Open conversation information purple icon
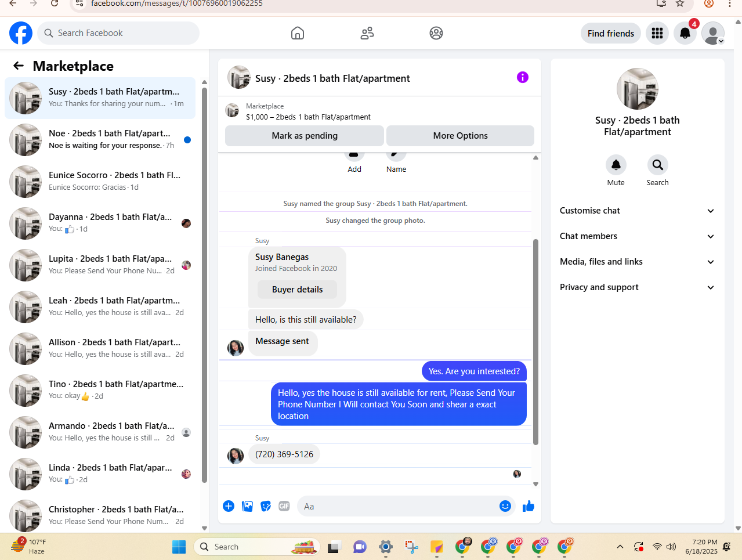 [x=523, y=77]
